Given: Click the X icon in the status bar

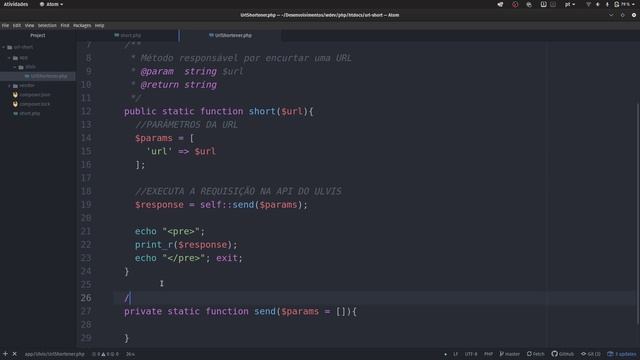Looking at the screenshot, I should [15, 354].
